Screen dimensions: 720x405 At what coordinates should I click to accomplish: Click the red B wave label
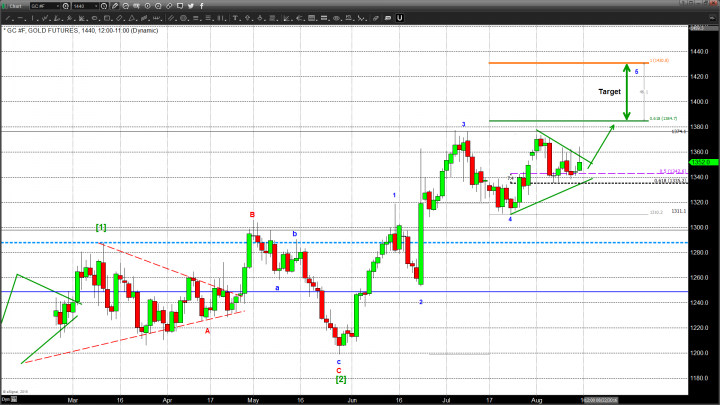click(x=252, y=215)
